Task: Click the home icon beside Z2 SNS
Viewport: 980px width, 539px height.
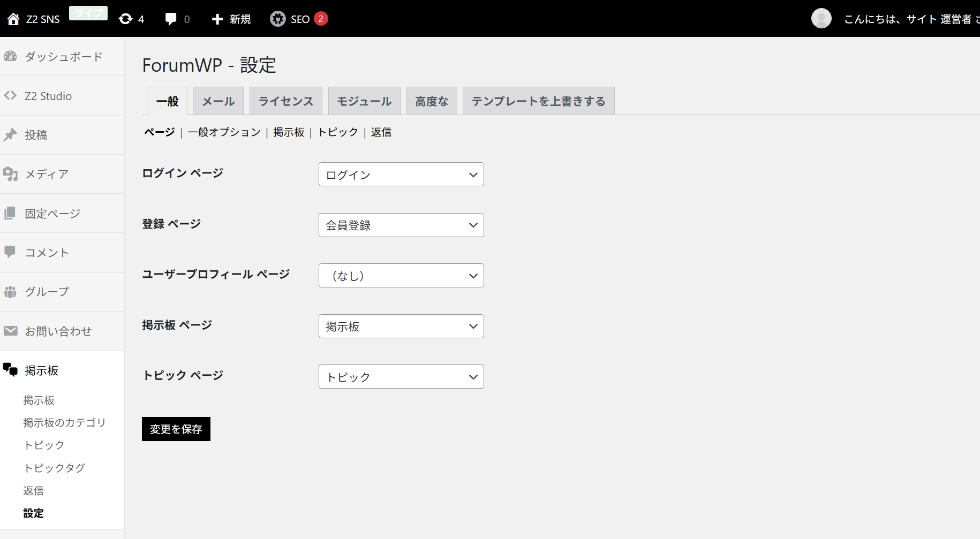Action: pos(13,19)
